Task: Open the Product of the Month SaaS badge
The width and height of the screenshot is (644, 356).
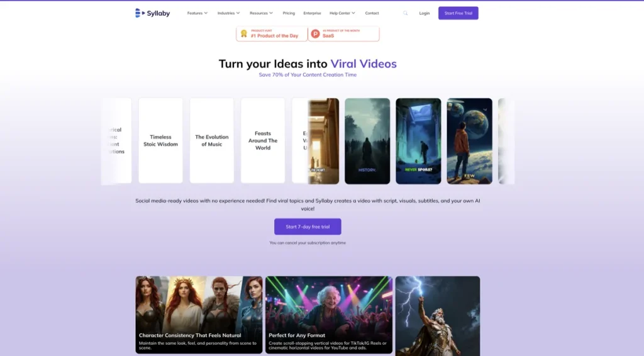Action: 344,34
